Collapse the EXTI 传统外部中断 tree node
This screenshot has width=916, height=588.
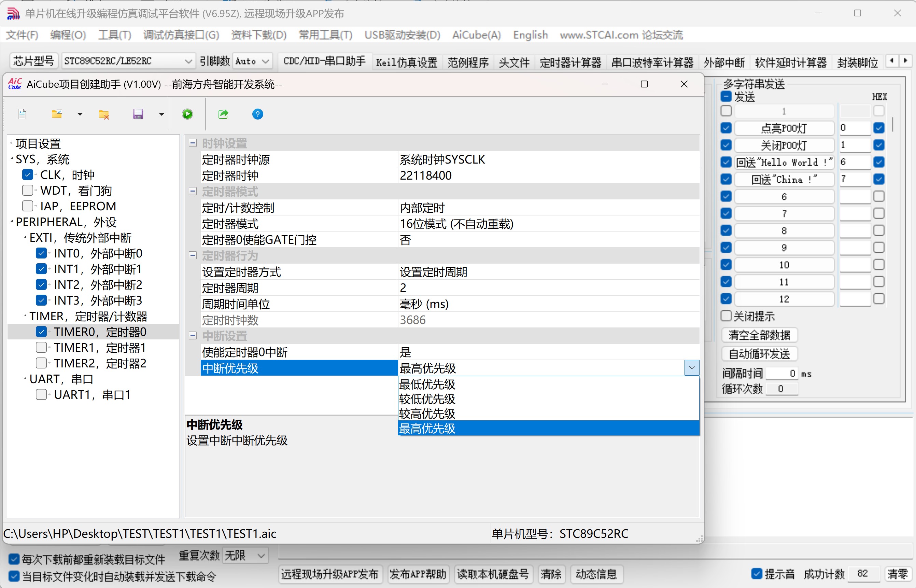click(25, 238)
